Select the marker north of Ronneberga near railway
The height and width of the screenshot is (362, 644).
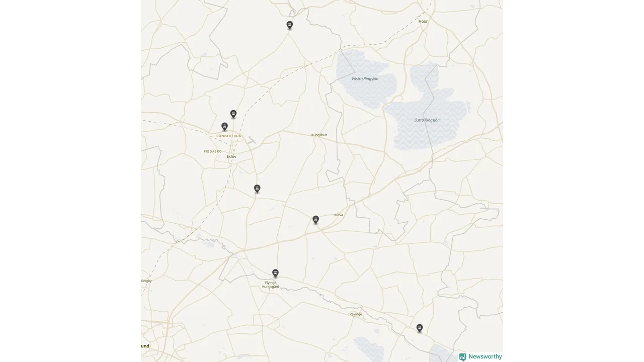[233, 114]
